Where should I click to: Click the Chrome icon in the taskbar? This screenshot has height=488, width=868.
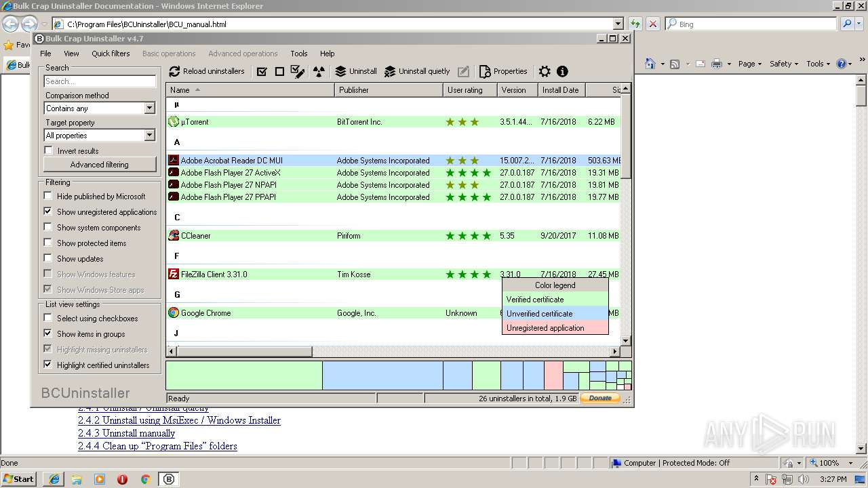coord(145,479)
